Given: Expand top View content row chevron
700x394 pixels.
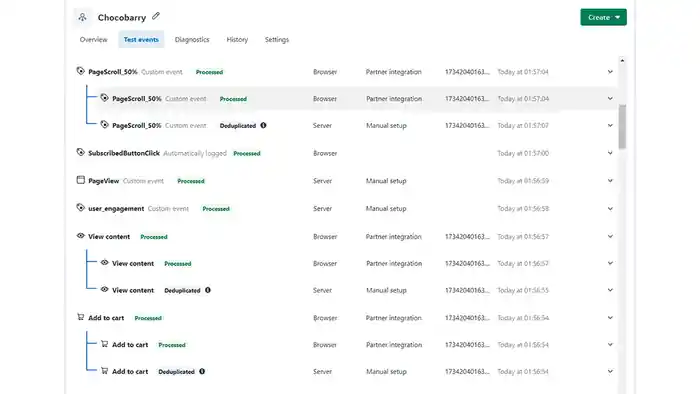Looking at the screenshot, I should 610,236.
